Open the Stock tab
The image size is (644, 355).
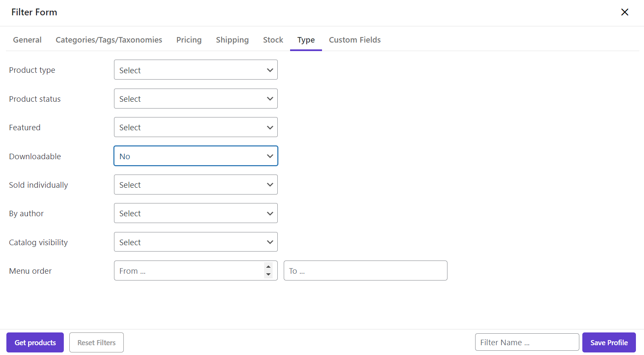pyautogui.click(x=273, y=40)
